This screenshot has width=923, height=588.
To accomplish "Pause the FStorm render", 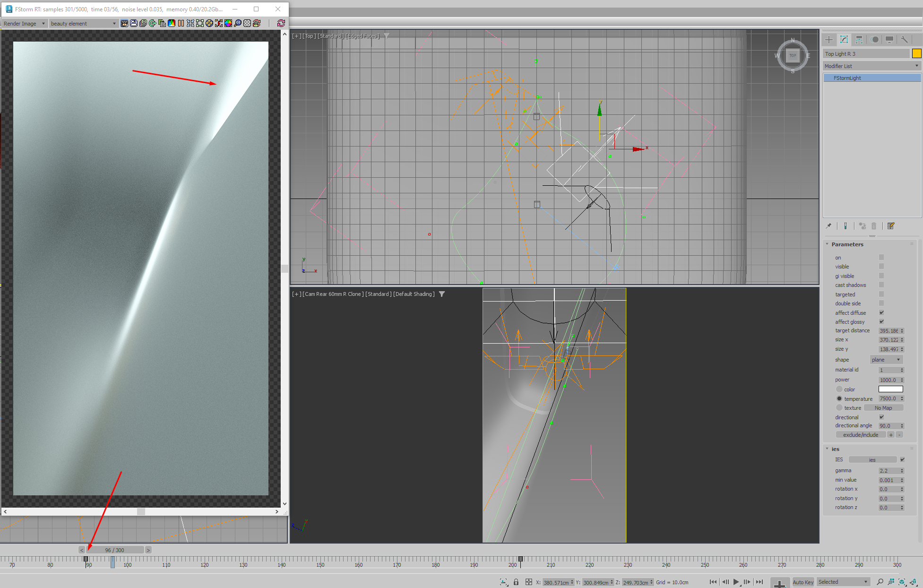I will [181, 23].
